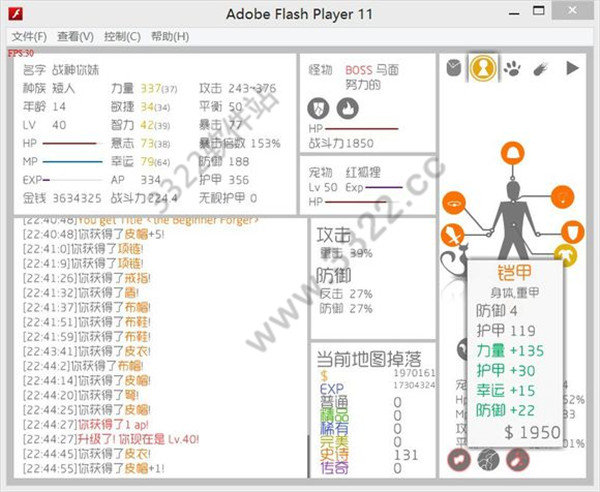Click the player EXP bar
The width and height of the screenshot is (600, 492).
pos(73,180)
